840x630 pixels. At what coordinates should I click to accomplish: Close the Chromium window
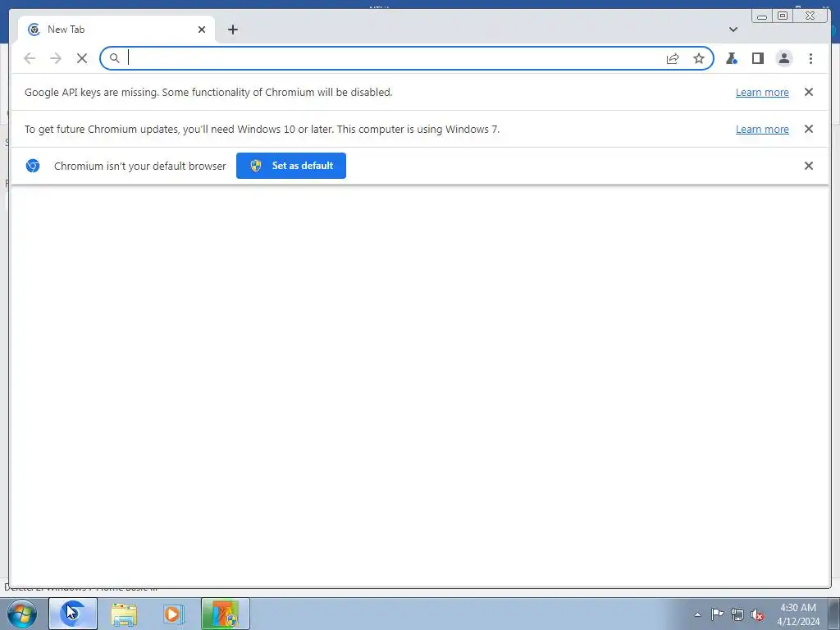(810, 16)
